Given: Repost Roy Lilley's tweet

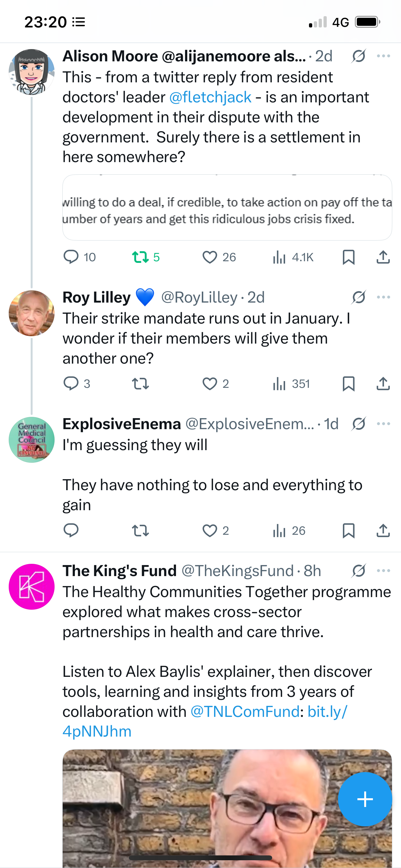Looking at the screenshot, I should click(x=140, y=384).
